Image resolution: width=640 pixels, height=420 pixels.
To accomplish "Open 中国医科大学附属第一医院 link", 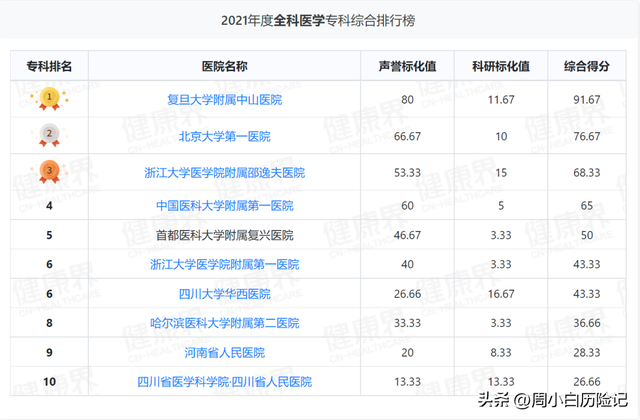I will click(x=224, y=205).
